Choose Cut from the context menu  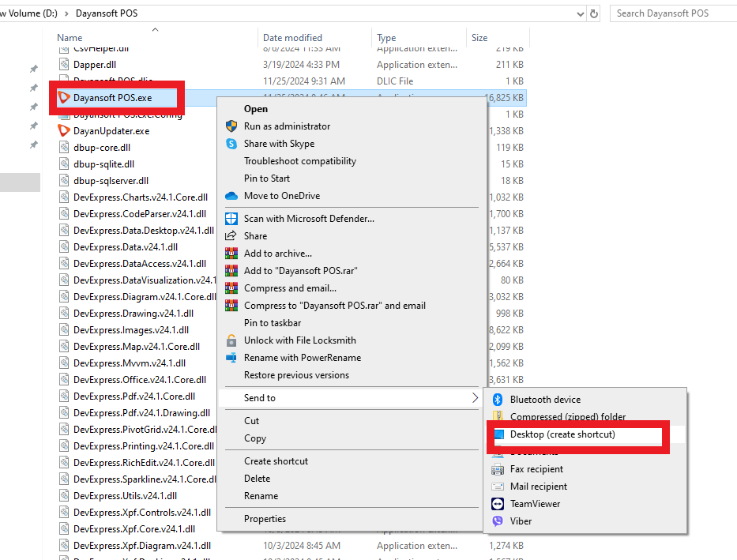251,421
